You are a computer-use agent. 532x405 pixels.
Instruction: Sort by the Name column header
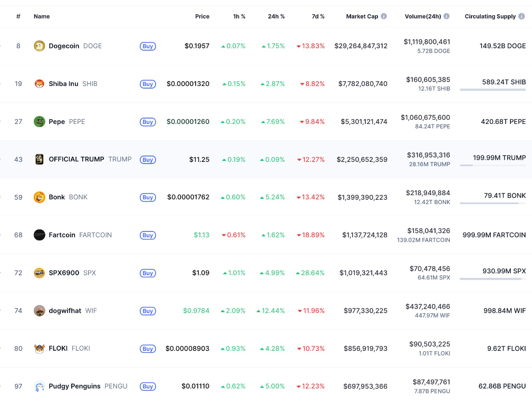42,16
